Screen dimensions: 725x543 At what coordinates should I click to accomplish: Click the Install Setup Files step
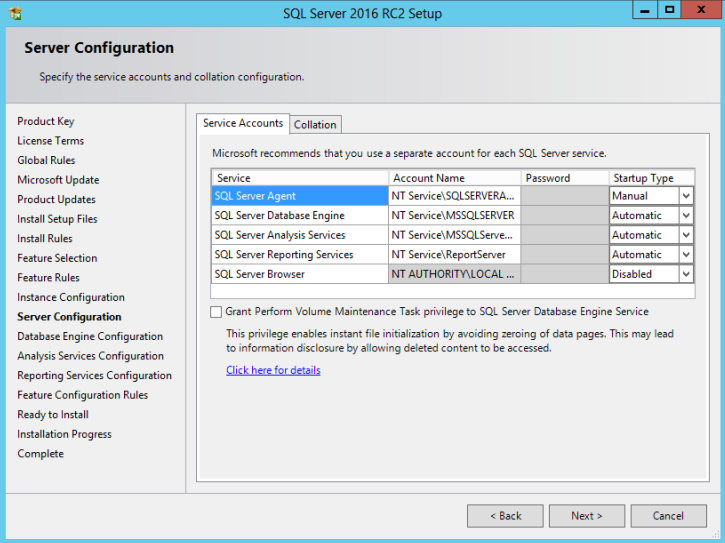pyautogui.click(x=57, y=219)
